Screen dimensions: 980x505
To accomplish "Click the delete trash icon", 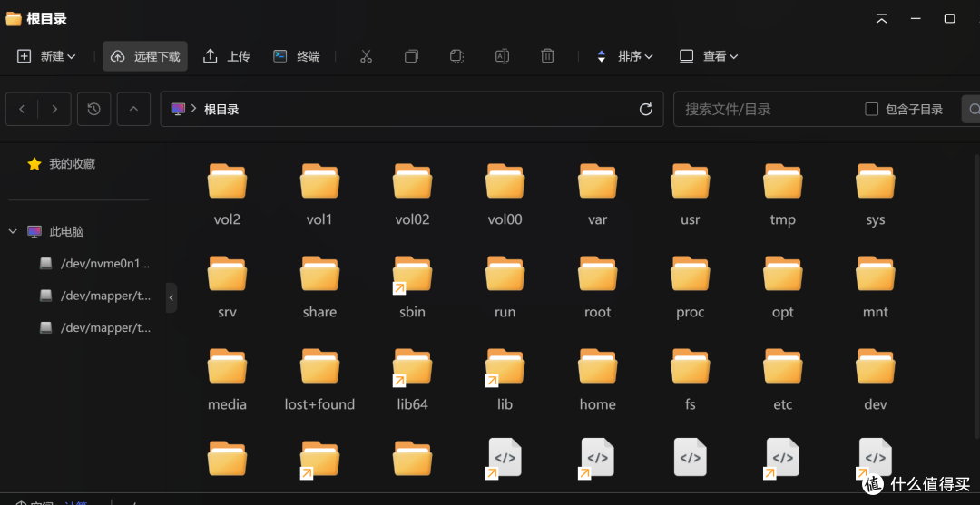I will 547,56.
